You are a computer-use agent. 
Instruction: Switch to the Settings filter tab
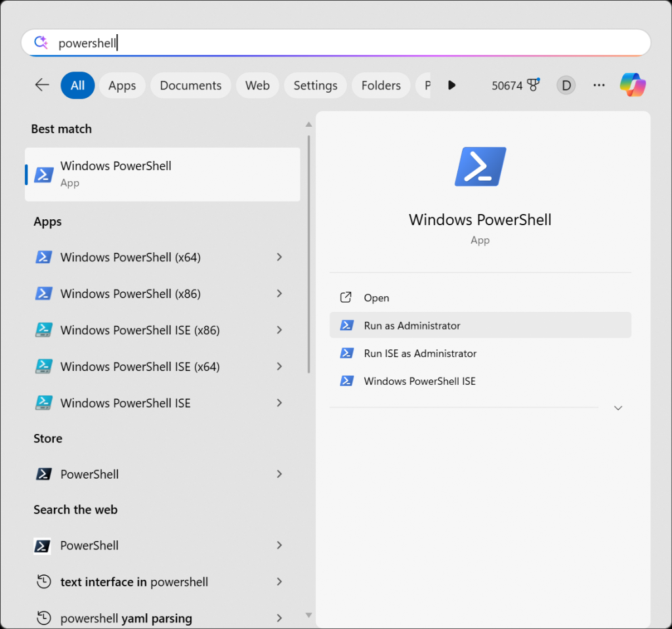coord(316,85)
